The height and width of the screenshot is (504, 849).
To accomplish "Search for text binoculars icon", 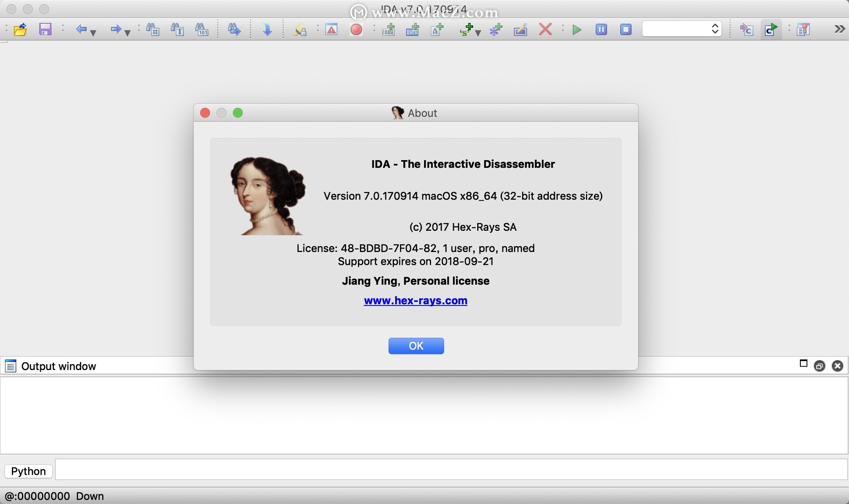I will pyautogui.click(x=177, y=30).
